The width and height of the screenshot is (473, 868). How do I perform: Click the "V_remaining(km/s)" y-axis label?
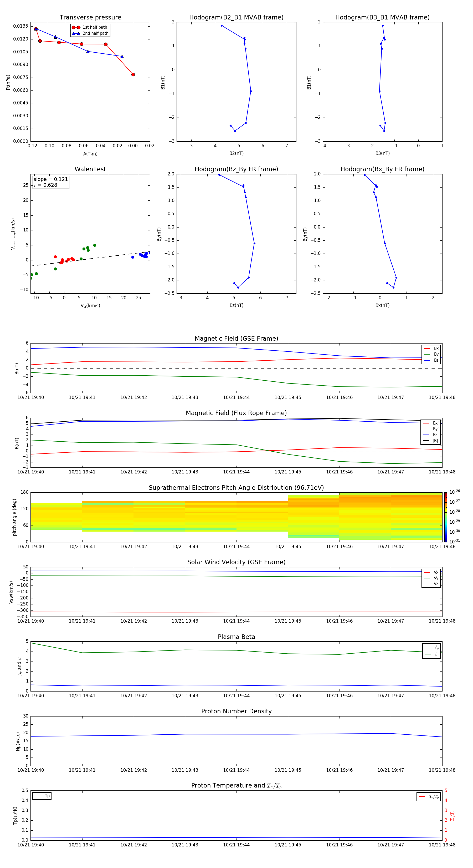pyautogui.click(x=13, y=234)
